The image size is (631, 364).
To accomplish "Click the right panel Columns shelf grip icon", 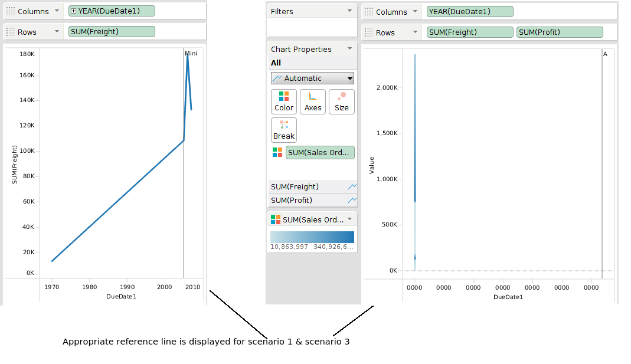I will (x=368, y=12).
